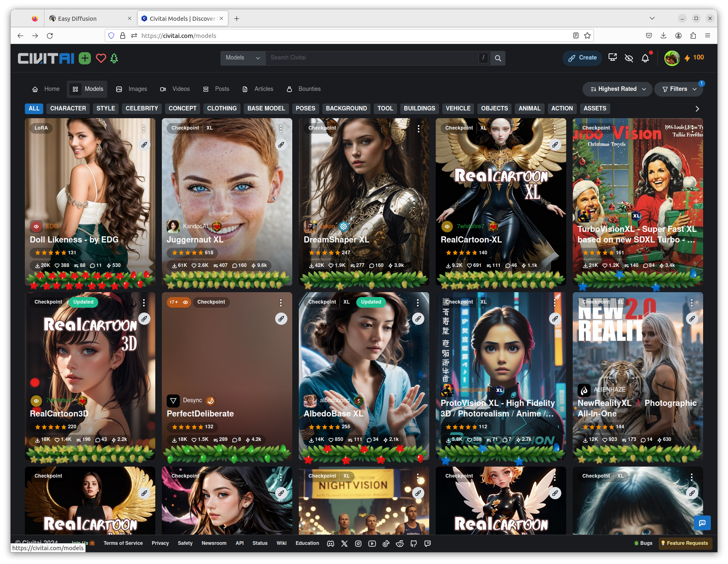Image resolution: width=728 pixels, height=564 pixels.
Task: Click the Create button
Action: pos(582,58)
